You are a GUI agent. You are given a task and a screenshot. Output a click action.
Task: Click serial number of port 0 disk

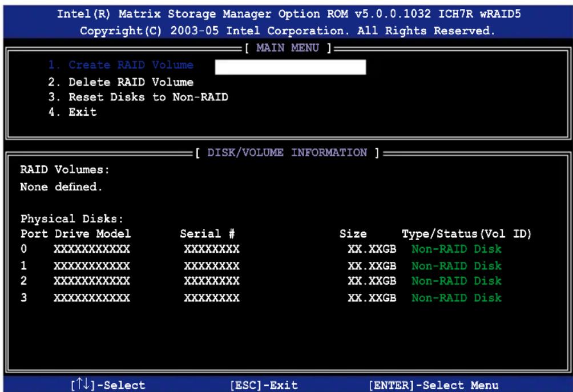(x=212, y=249)
